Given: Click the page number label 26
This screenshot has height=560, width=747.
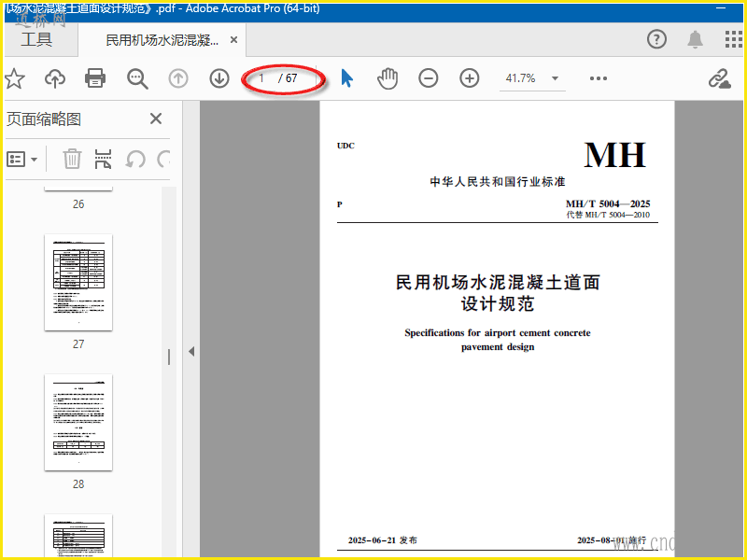Looking at the screenshot, I should (x=78, y=204).
